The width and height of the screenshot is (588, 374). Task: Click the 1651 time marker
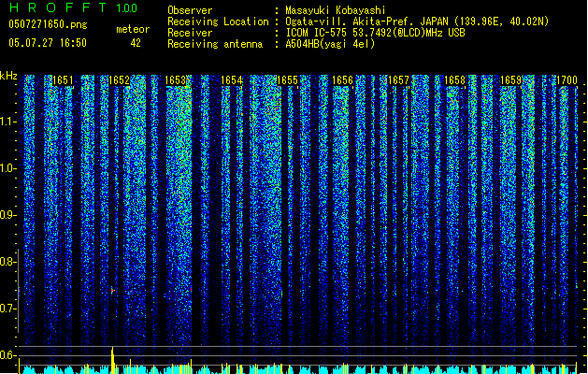(x=63, y=80)
